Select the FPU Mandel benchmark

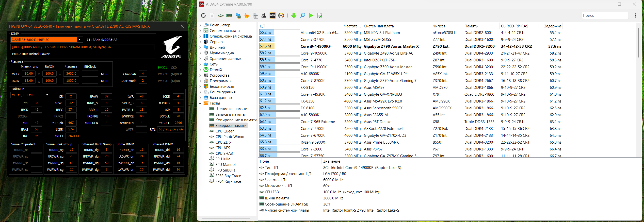click(x=226, y=165)
